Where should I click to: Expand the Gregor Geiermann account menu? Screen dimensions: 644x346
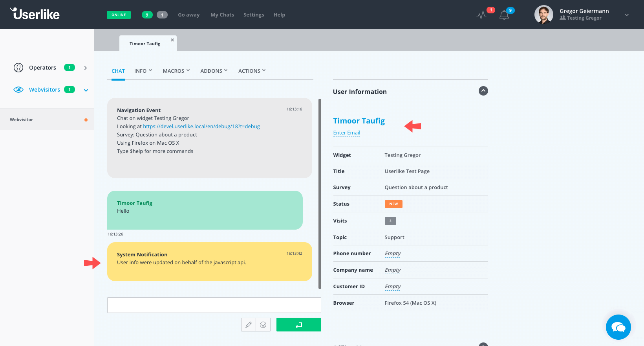click(x=626, y=15)
